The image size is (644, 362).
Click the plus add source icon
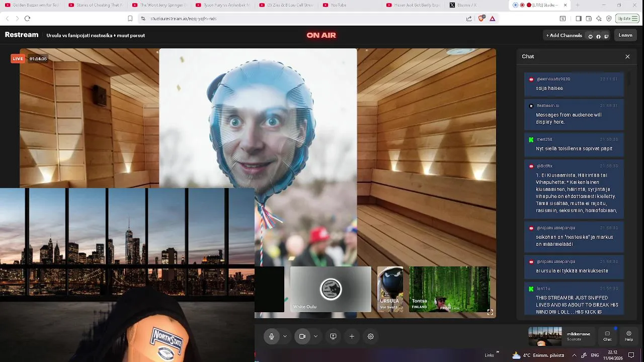pyautogui.click(x=352, y=336)
